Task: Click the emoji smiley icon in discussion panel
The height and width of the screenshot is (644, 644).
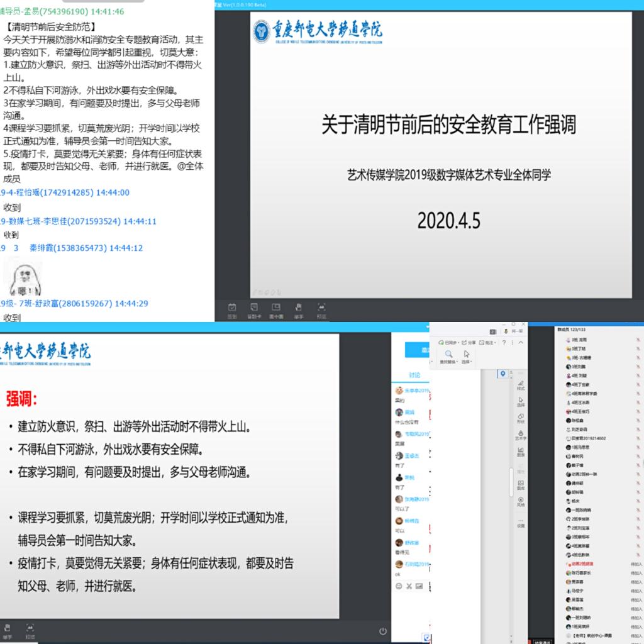Action: tap(399, 586)
